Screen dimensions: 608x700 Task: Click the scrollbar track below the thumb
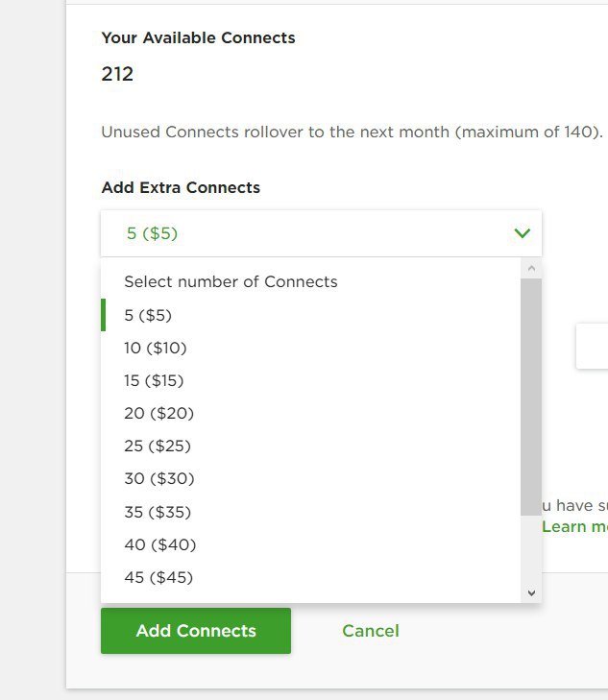(531, 549)
